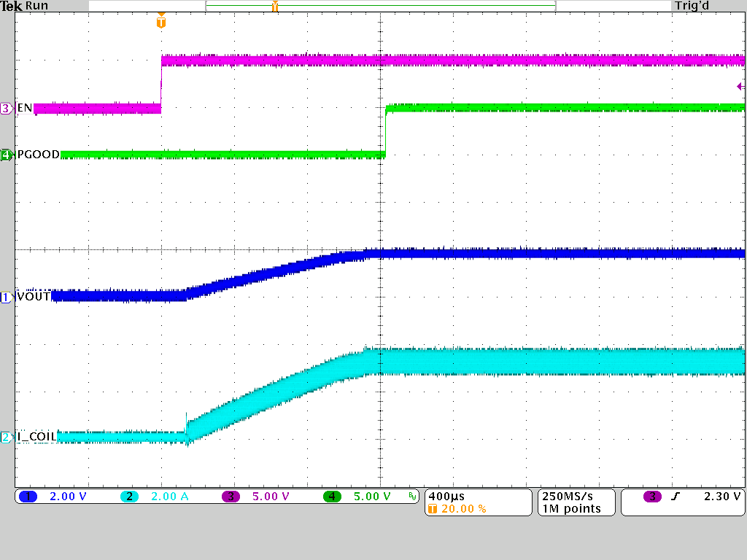Click the Tek logo

pos(10,5)
